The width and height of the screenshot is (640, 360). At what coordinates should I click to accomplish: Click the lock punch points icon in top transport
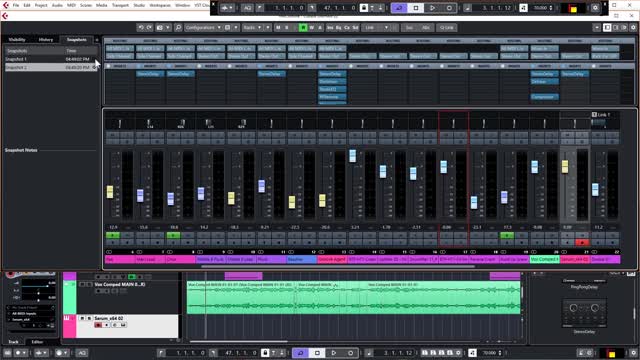point(364,8)
